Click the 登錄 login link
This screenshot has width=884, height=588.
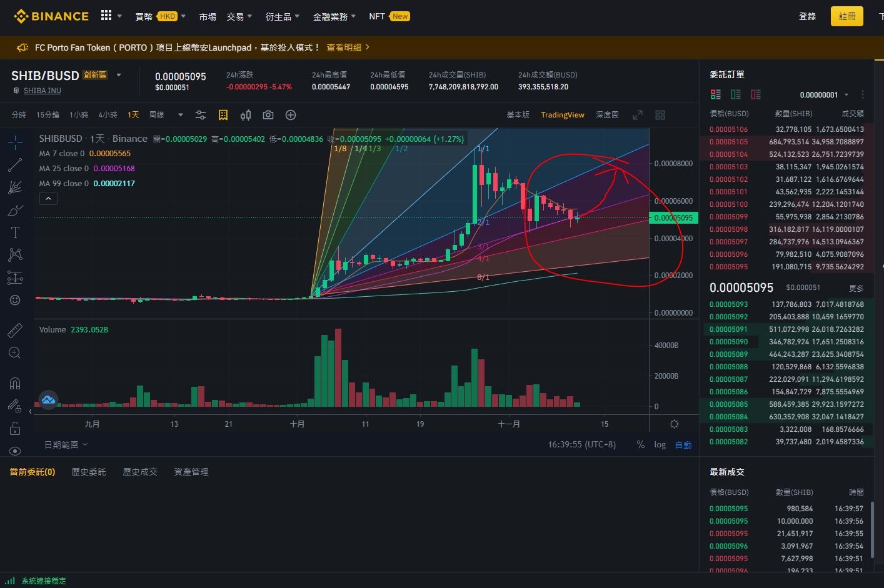808,16
